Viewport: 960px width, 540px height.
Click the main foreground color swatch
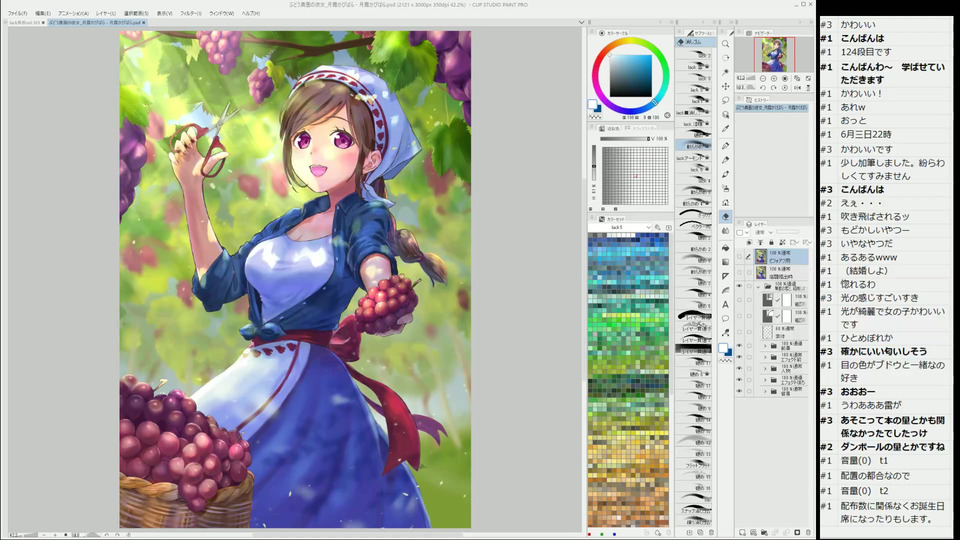click(x=722, y=348)
